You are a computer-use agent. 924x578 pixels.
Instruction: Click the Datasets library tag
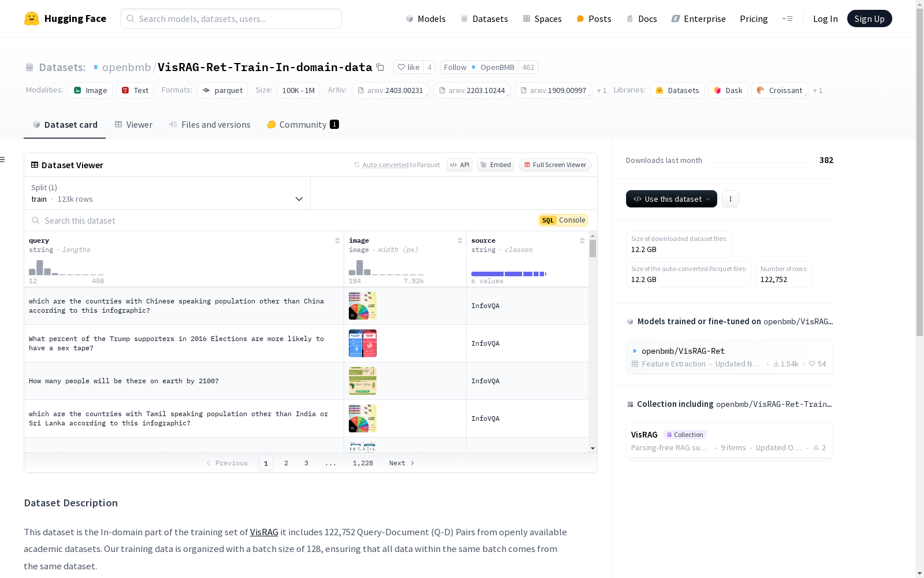pyautogui.click(x=677, y=90)
